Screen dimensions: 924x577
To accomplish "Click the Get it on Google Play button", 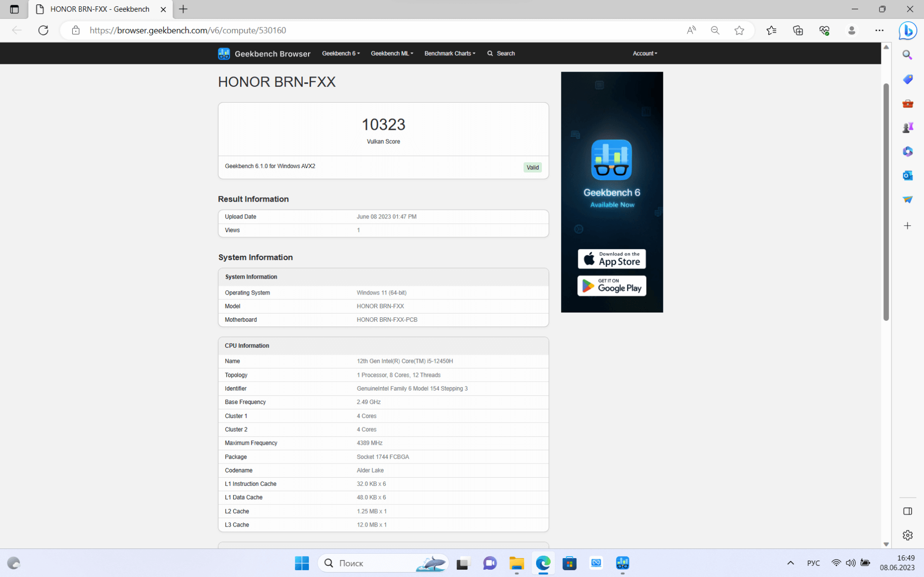I will tap(611, 286).
